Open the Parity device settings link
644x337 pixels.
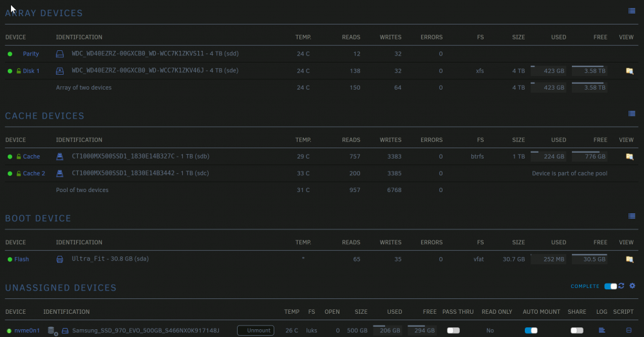coord(31,54)
